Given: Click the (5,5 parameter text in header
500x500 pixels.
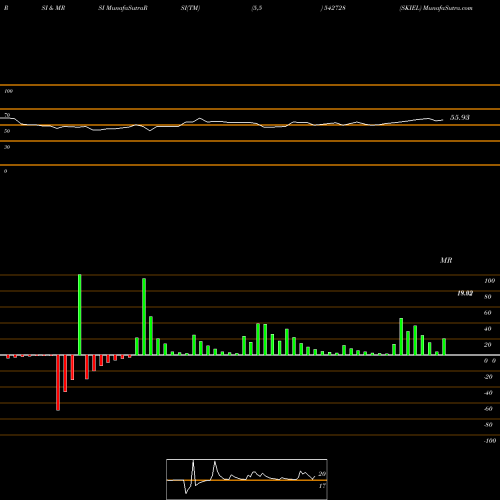Looking at the screenshot, I should [x=257, y=8].
